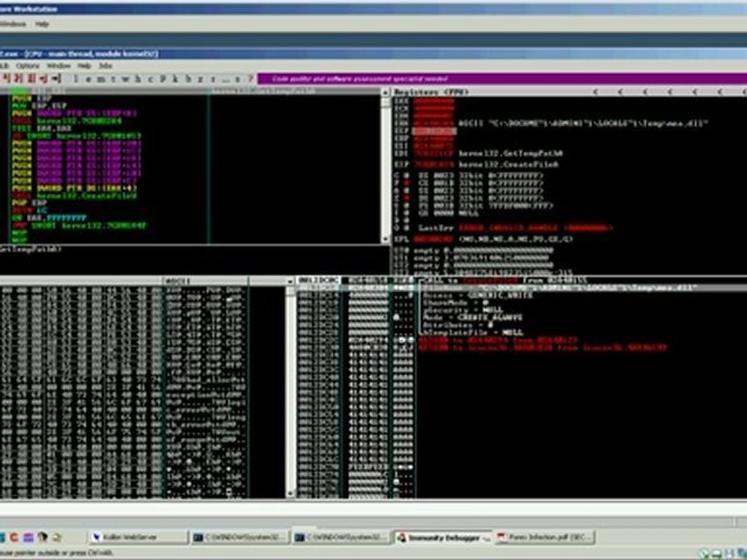The height and width of the screenshot is (560, 747).
Task: Click the Step over toolbar icon
Action: (19, 79)
